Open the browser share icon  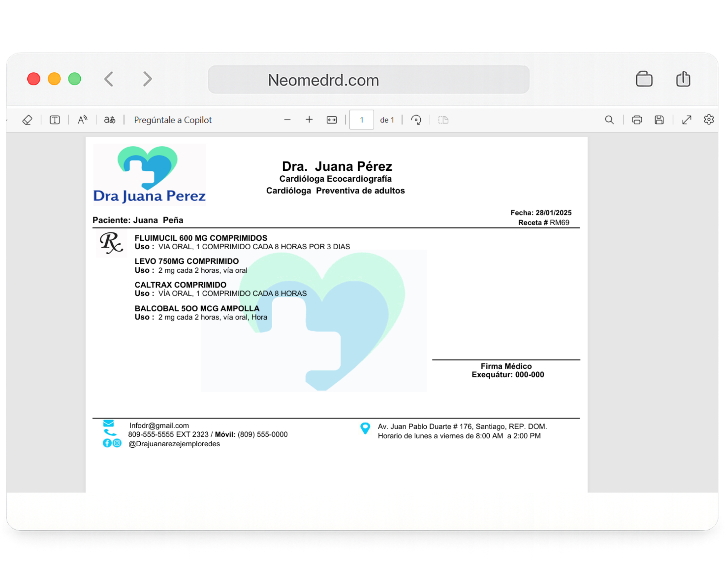(683, 79)
